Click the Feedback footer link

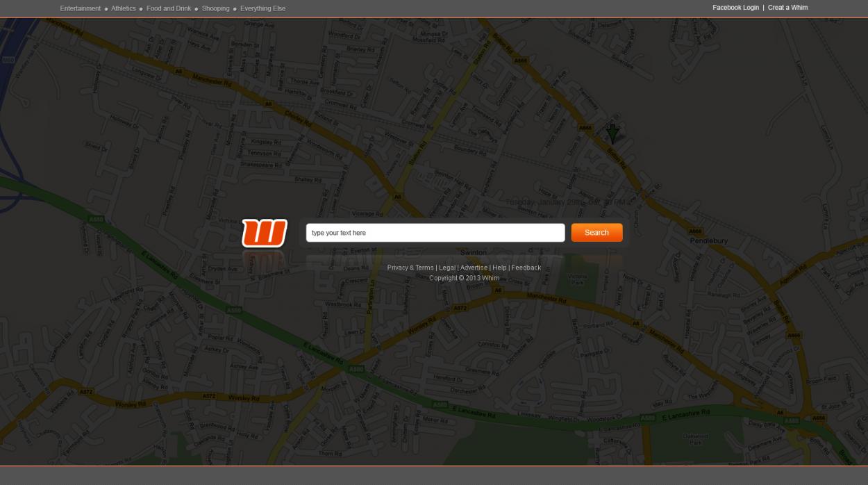[526, 268]
